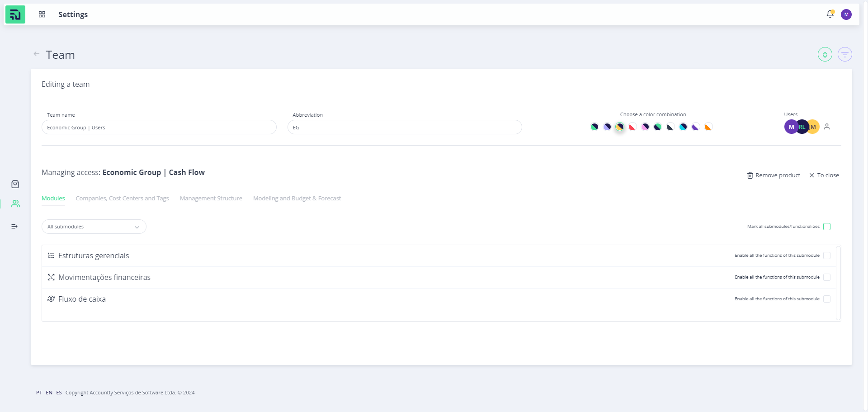
Task: Click the add user icon under Users
Action: pyautogui.click(x=827, y=127)
